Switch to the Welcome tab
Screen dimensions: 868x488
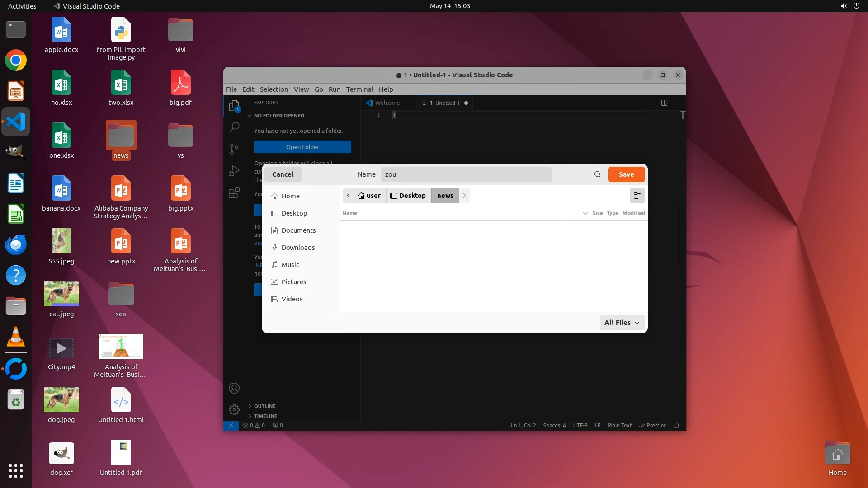[387, 103]
